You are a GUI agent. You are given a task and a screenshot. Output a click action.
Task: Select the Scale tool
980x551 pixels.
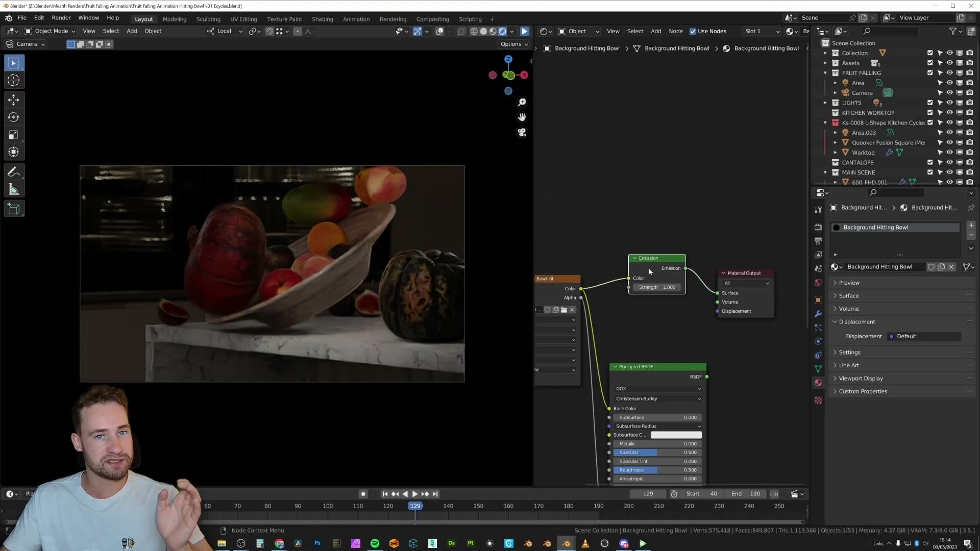coord(14,135)
